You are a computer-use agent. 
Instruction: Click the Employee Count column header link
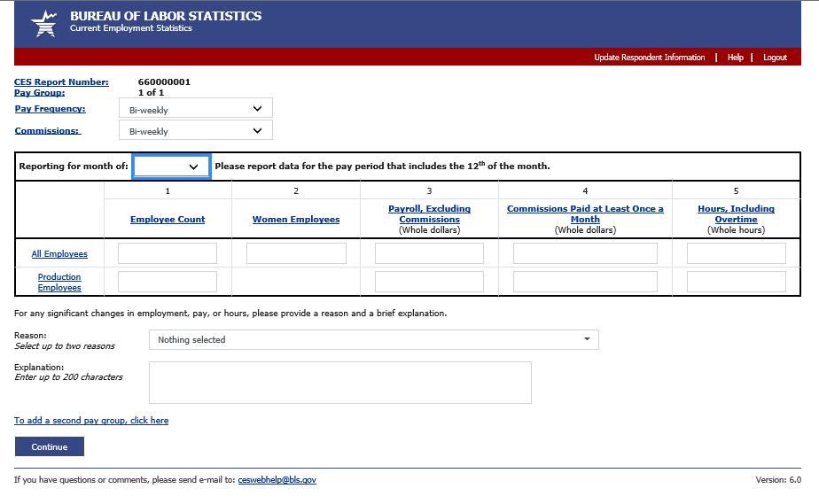(168, 220)
